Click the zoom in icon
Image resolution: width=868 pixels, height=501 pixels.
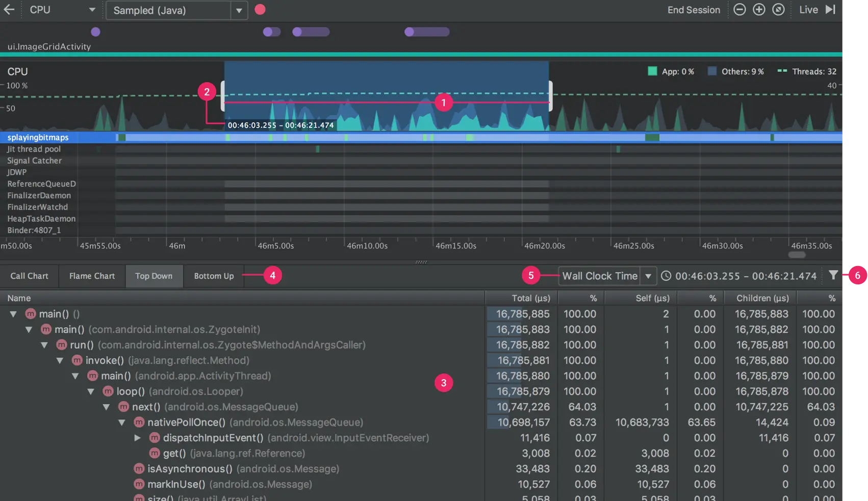(x=759, y=10)
